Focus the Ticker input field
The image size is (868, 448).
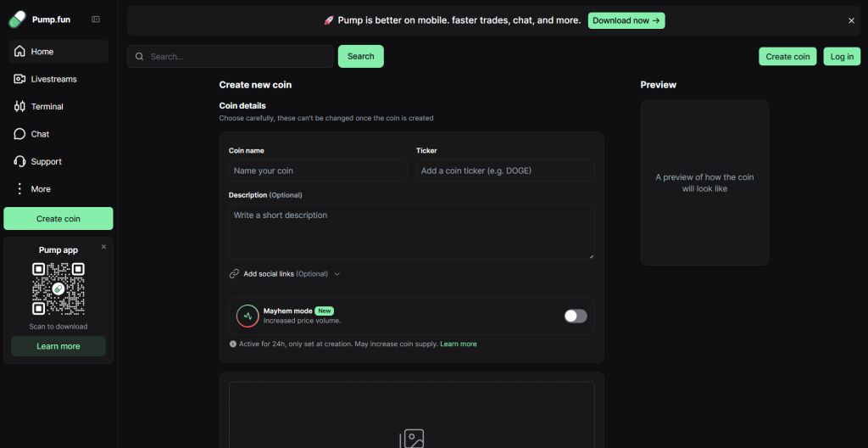click(504, 171)
